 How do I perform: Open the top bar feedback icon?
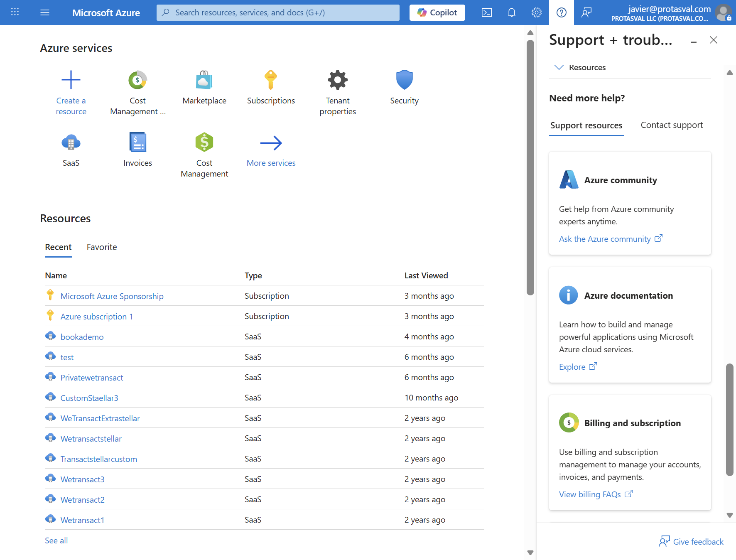coord(586,12)
